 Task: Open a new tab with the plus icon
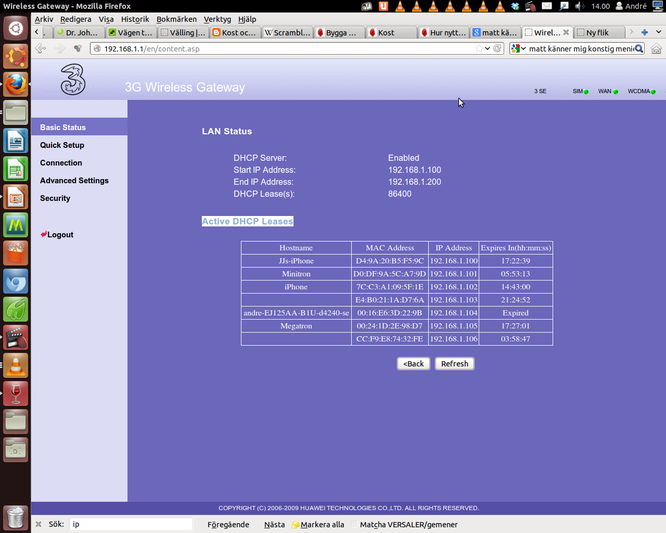(644, 32)
